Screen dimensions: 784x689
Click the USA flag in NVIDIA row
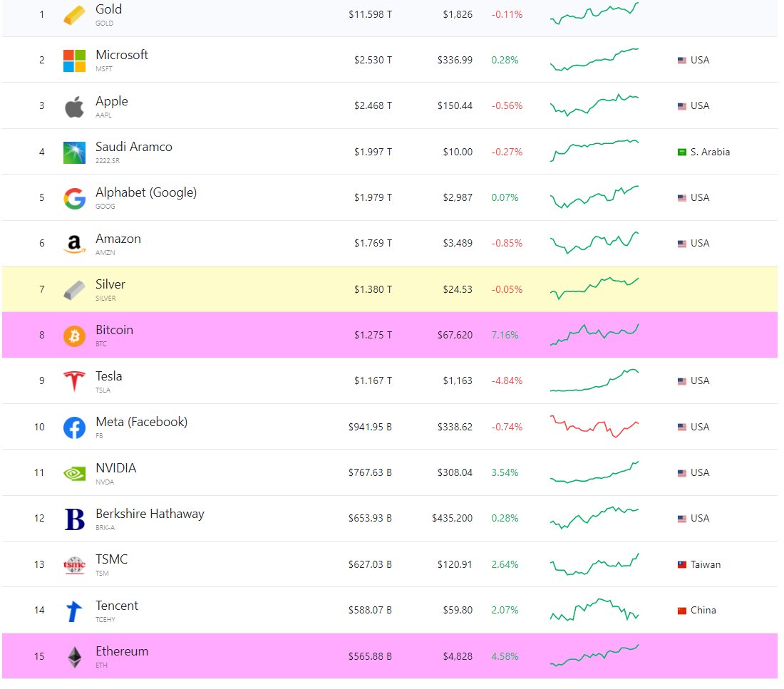[x=681, y=473]
